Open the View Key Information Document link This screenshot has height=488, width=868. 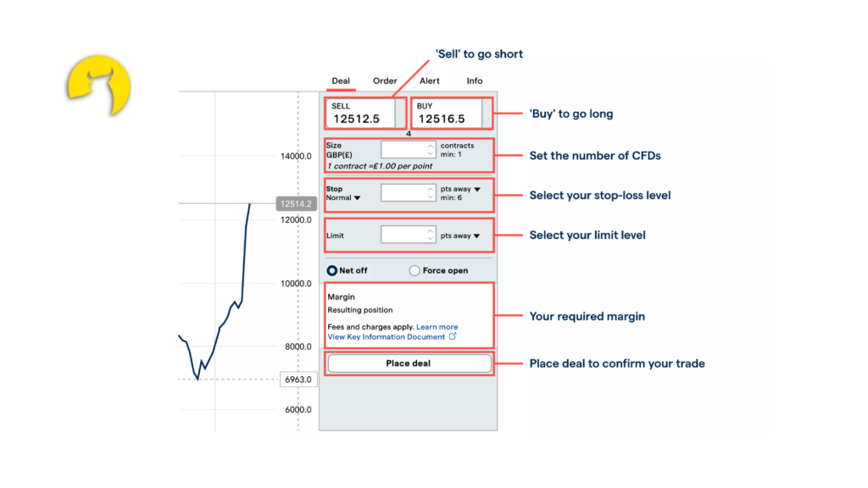tap(387, 337)
